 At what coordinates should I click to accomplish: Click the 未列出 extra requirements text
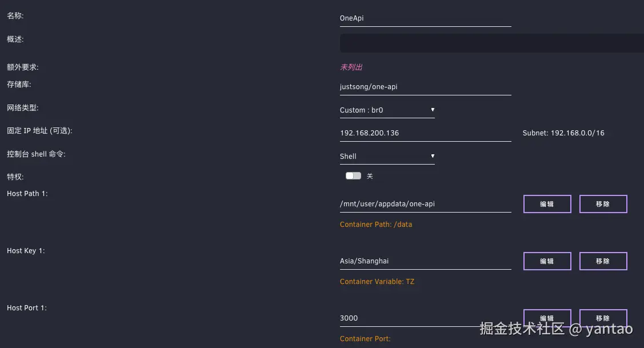pyautogui.click(x=351, y=67)
